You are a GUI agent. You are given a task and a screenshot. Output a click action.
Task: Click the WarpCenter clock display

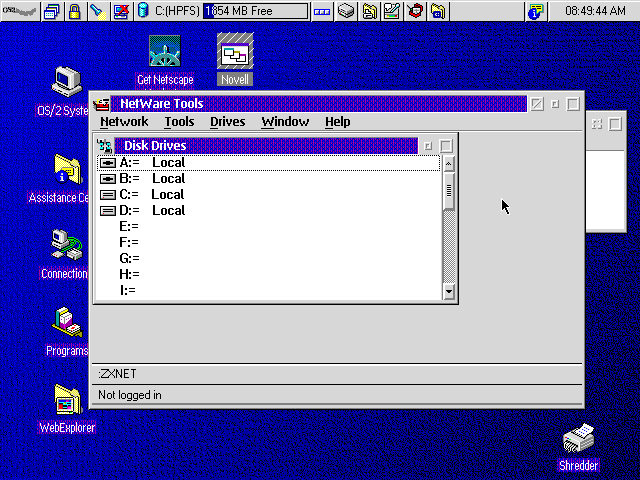594,11
